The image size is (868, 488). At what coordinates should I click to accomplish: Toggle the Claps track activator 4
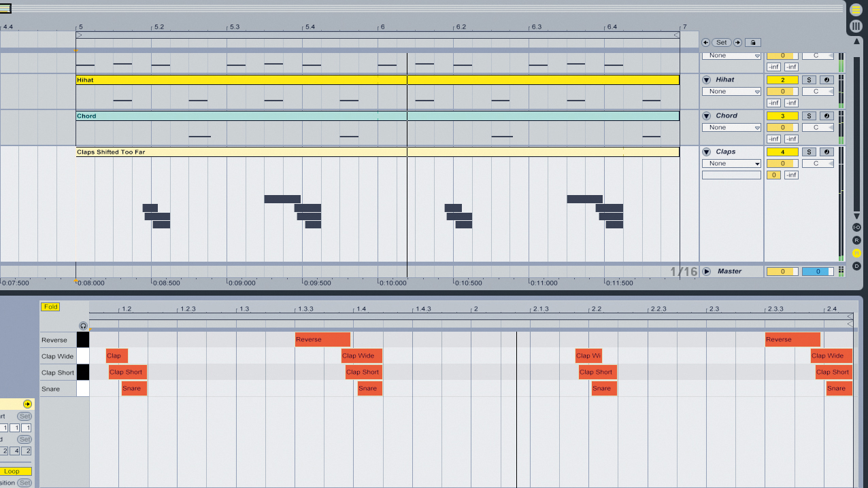coord(783,152)
